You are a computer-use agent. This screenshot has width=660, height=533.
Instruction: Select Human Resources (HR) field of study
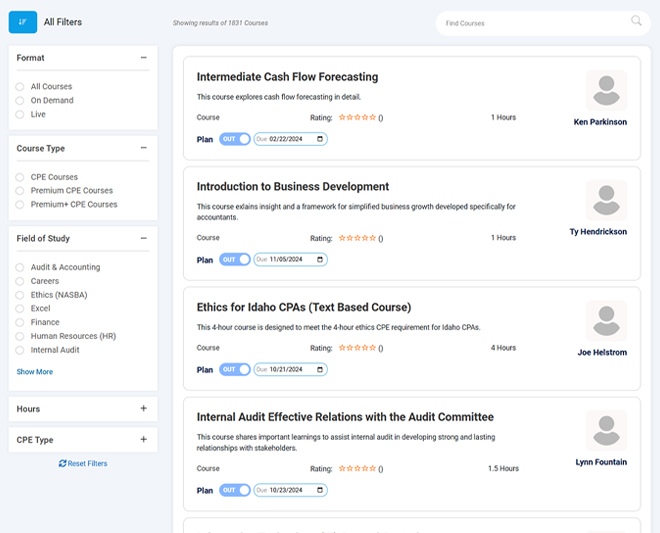coord(20,336)
